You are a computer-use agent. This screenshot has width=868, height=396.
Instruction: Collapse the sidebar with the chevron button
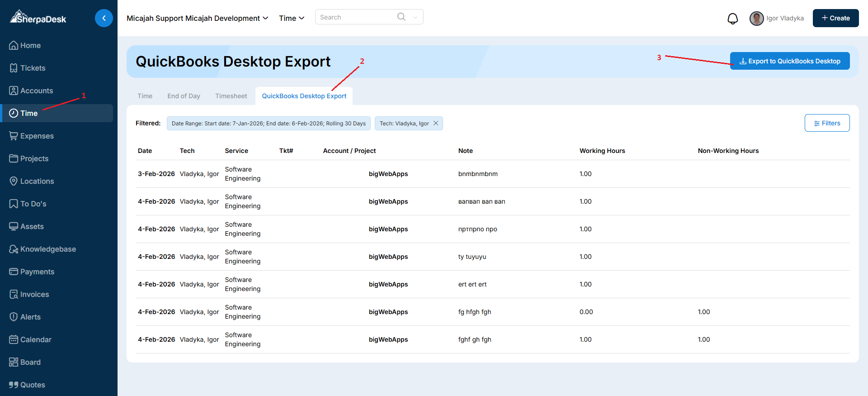coord(104,18)
